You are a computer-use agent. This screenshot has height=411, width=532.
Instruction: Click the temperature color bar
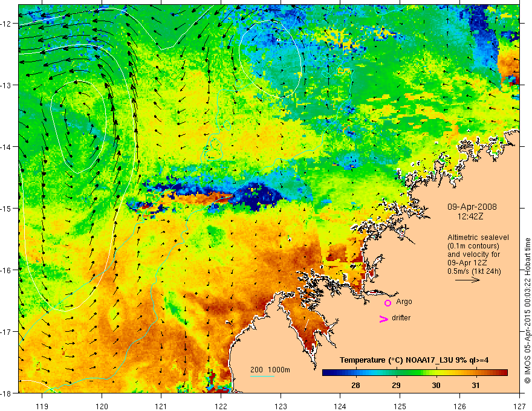tap(415, 373)
